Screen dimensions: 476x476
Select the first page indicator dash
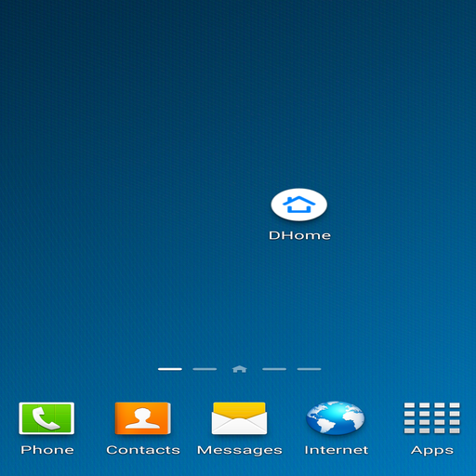(x=170, y=369)
